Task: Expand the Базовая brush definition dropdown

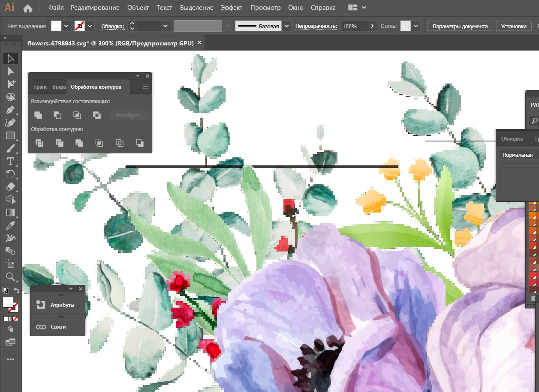Action: [x=287, y=26]
